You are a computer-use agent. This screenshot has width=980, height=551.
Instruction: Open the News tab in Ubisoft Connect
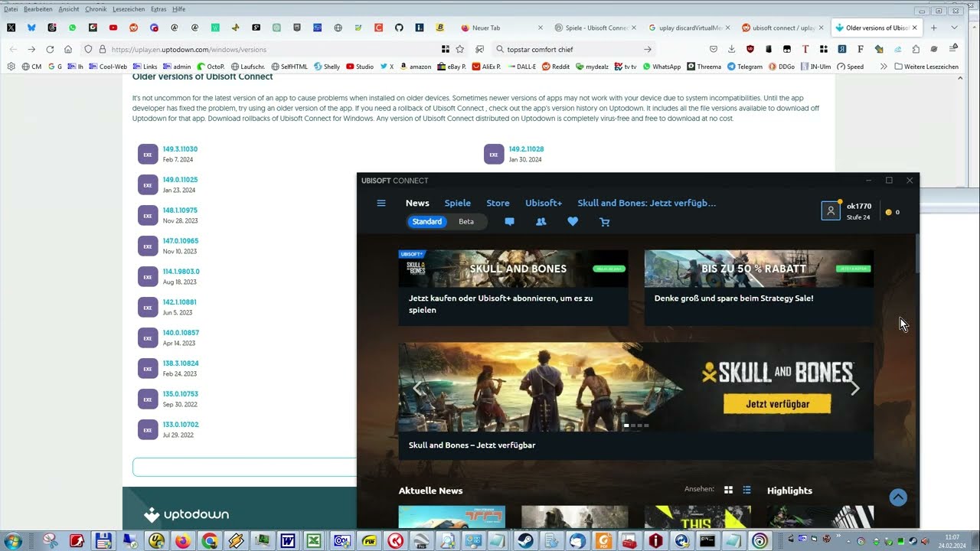tap(417, 203)
